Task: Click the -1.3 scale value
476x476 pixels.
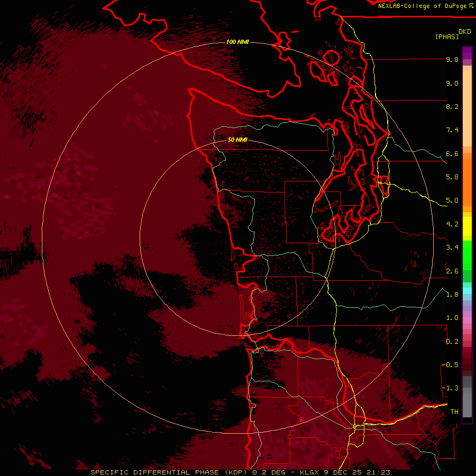Action: (450, 388)
